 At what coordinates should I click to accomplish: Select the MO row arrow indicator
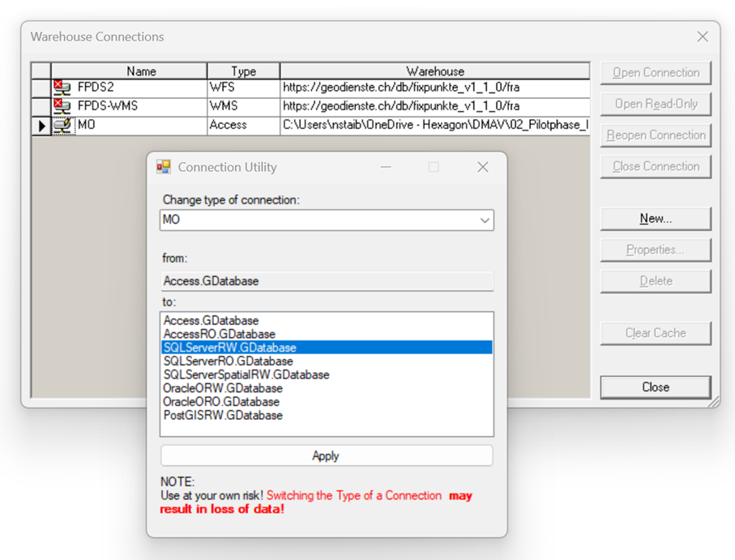click(x=41, y=126)
